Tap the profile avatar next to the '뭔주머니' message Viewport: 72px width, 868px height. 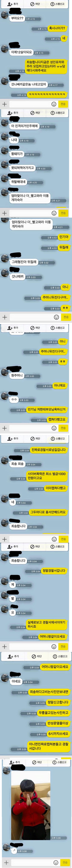(5, 372)
